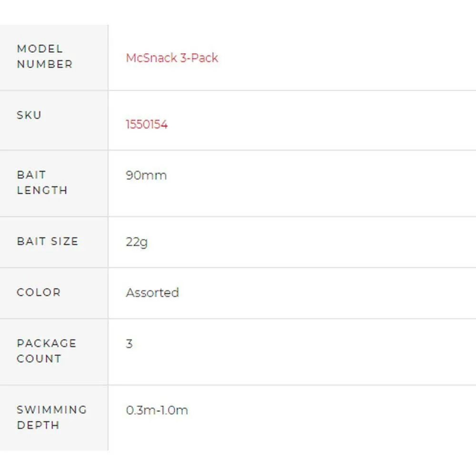
Task: Click the word BAIT above LENGTH
Action: [x=31, y=175]
